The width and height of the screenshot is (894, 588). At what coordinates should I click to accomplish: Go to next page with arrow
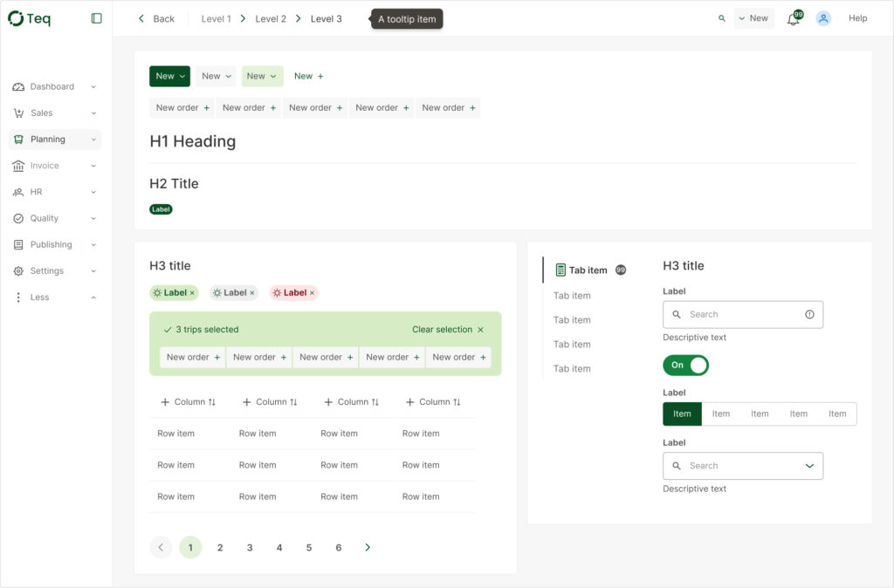tap(368, 548)
